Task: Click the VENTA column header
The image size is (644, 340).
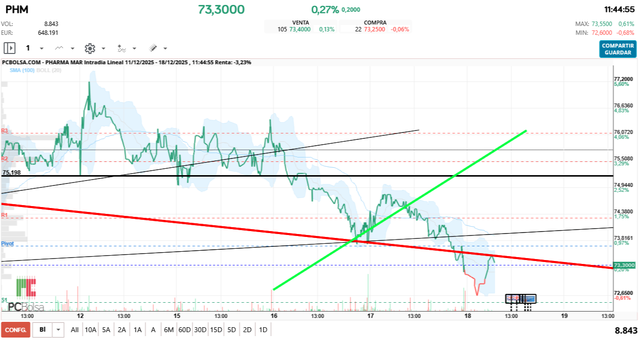Action: click(301, 23)
